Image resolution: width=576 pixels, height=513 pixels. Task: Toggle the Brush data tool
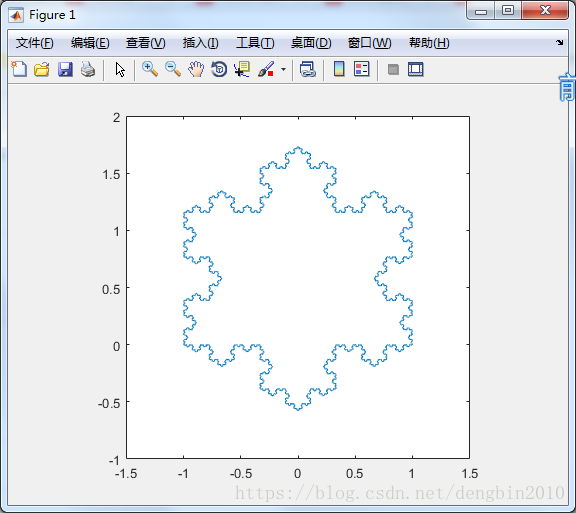tap(266, 69)
